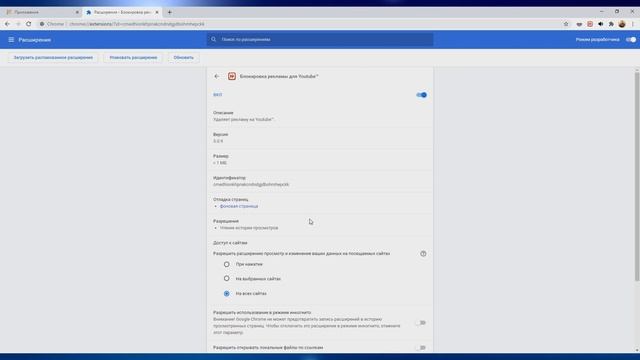The width and height of the screenshot is (640, 360).
Task: Restore down the Chrome window
Action: [x=617, y=11]
